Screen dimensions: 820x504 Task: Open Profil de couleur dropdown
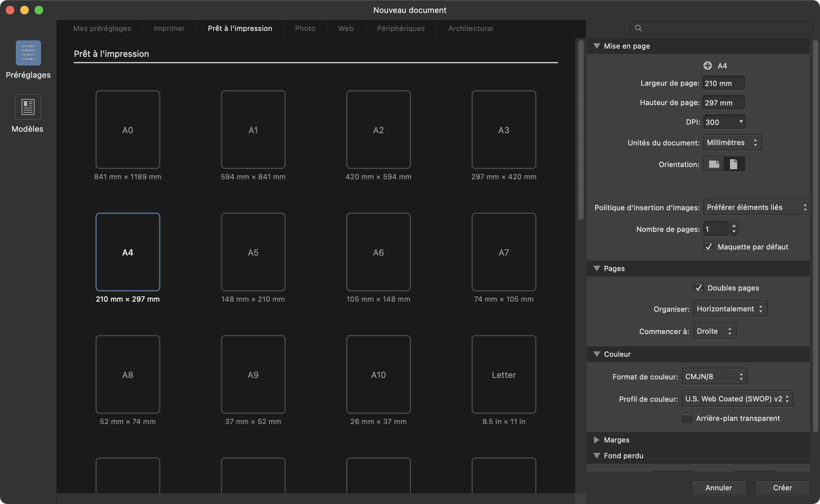pos(737,399)
